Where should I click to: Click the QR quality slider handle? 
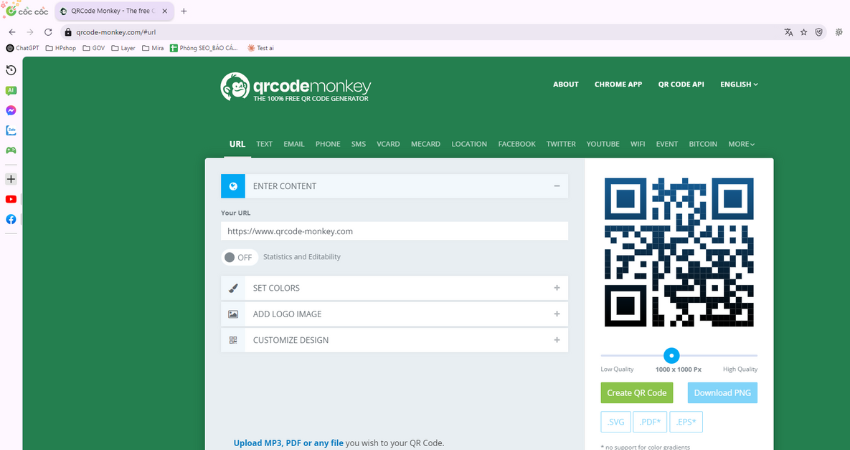pos(671,356)
